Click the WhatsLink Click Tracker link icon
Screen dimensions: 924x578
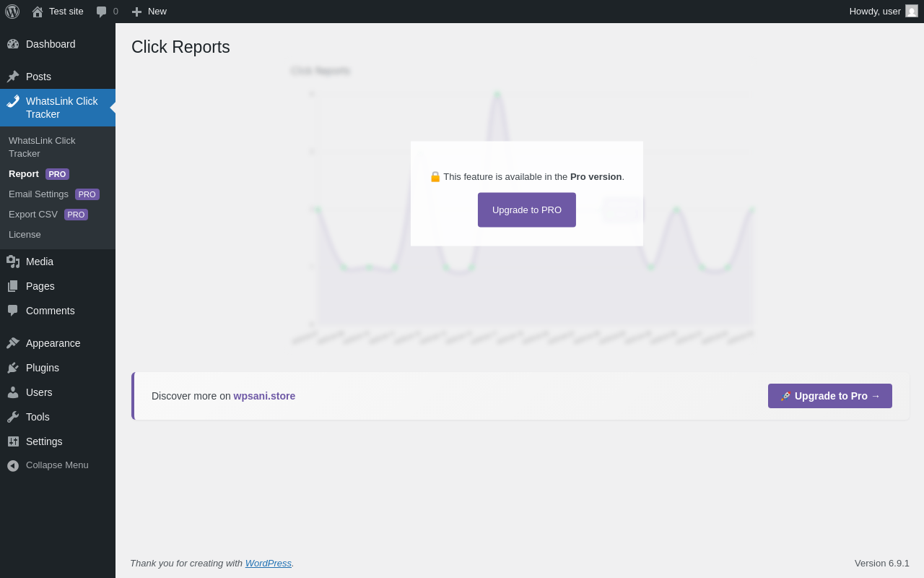click(13, 101)
